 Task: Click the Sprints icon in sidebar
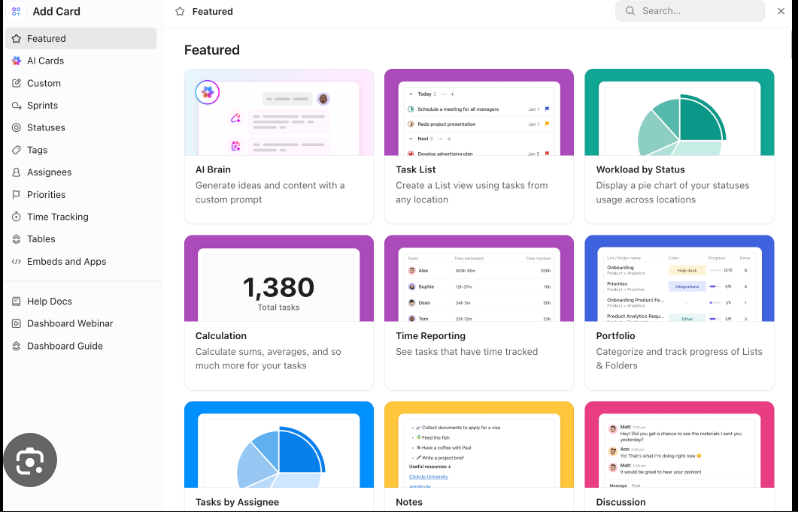pyautogui.click(x=16, y=105)
